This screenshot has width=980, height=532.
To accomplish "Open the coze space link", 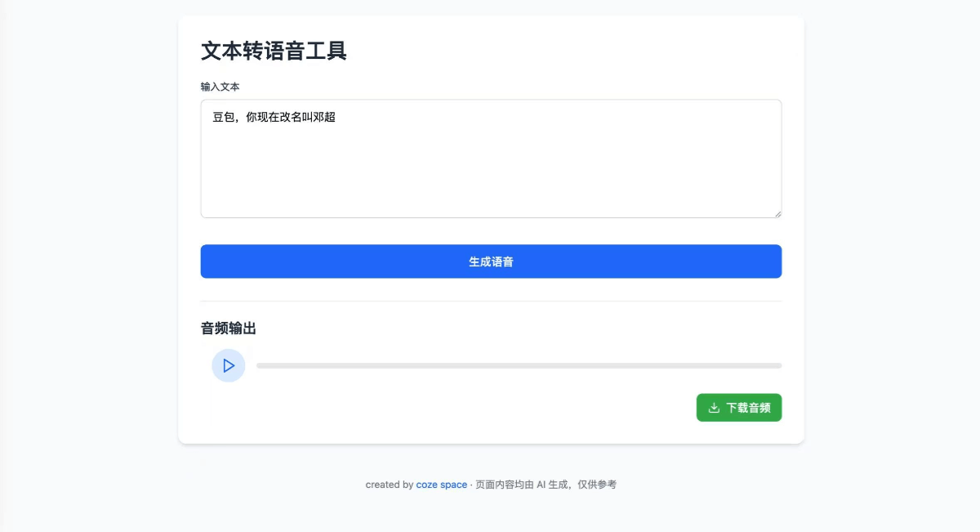I will coord(442,485).
